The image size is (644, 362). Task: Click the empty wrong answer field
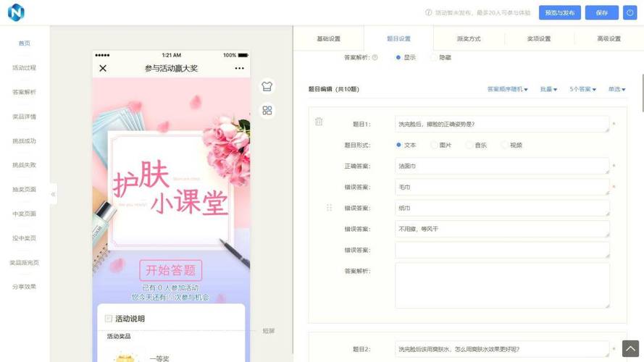pyautogui.click(x=502, y=250)
